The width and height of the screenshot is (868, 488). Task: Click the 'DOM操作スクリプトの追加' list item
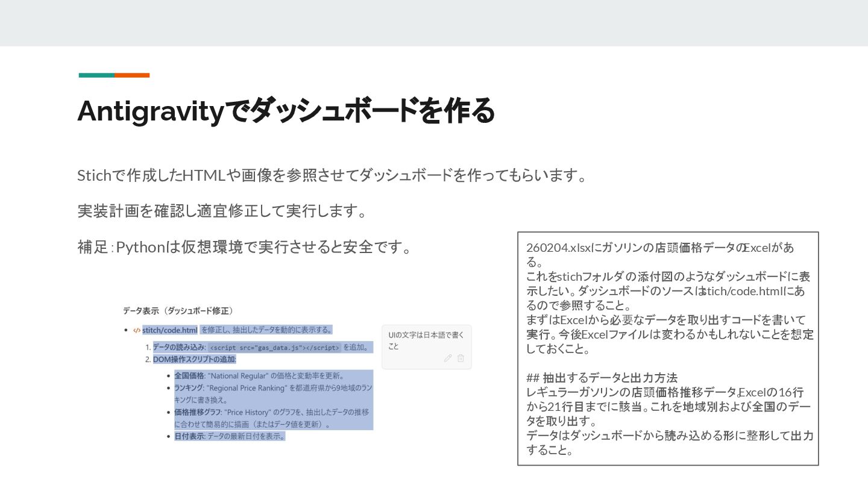coord(194,359)
